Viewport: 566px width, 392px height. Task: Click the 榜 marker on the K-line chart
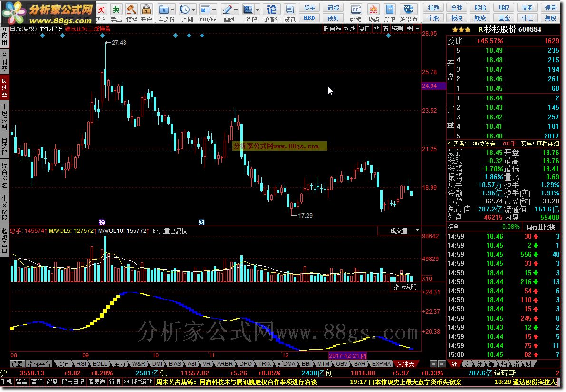[x=102, y=222]
